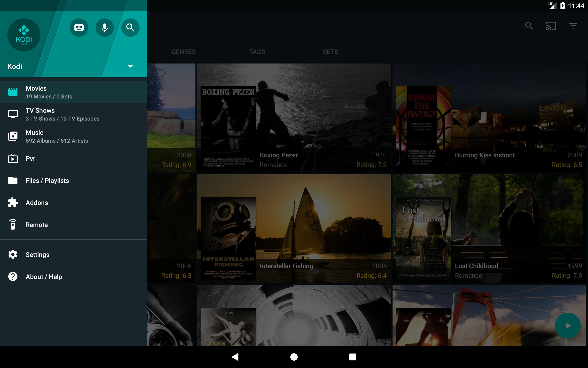The image size is (588, 368).
Task: Open the Boxing Pezer poster
Action: coord(228,127)
